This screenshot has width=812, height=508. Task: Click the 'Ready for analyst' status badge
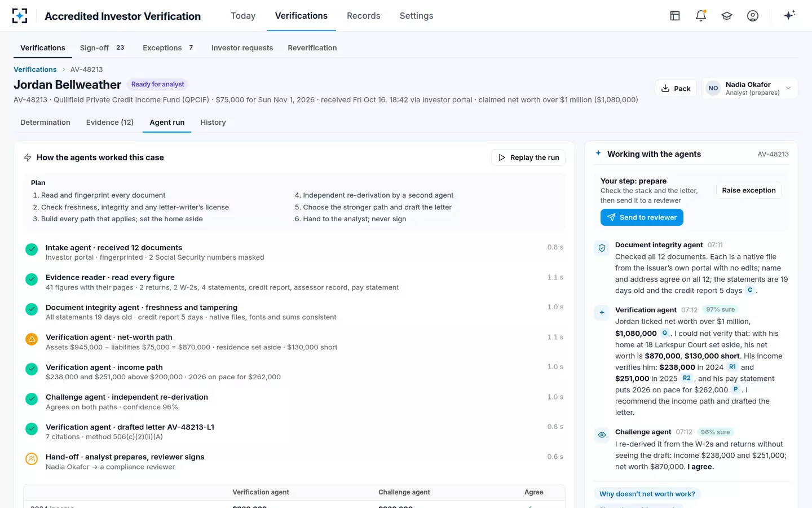coord(157,84)
